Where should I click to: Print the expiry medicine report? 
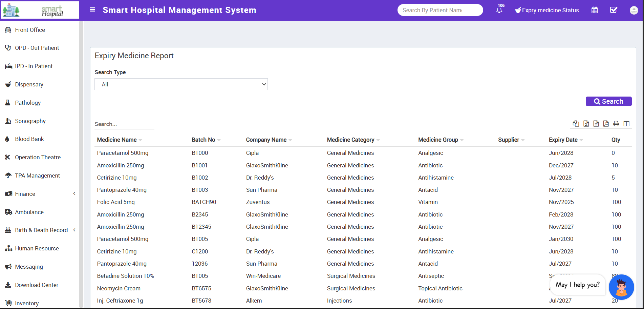click(x=616, y=124)
